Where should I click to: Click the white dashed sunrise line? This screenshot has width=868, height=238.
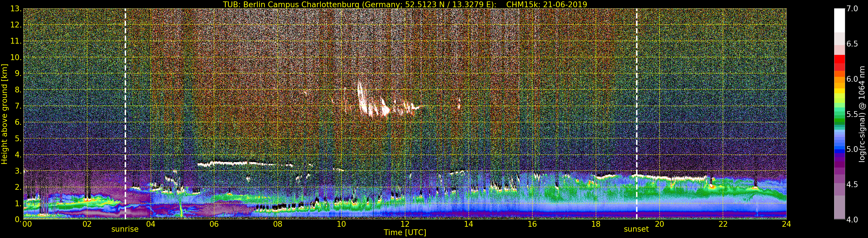(x=125, y=114)
